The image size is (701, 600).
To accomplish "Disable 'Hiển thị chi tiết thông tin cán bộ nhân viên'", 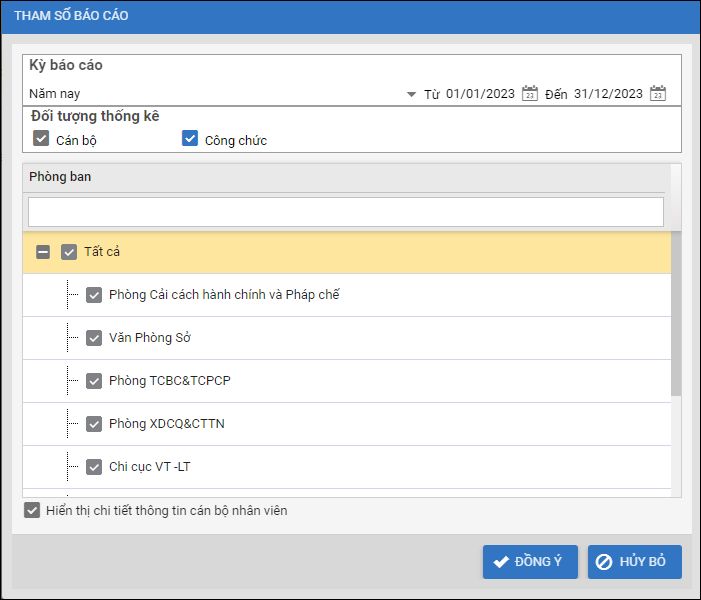I will click(33, 511).
